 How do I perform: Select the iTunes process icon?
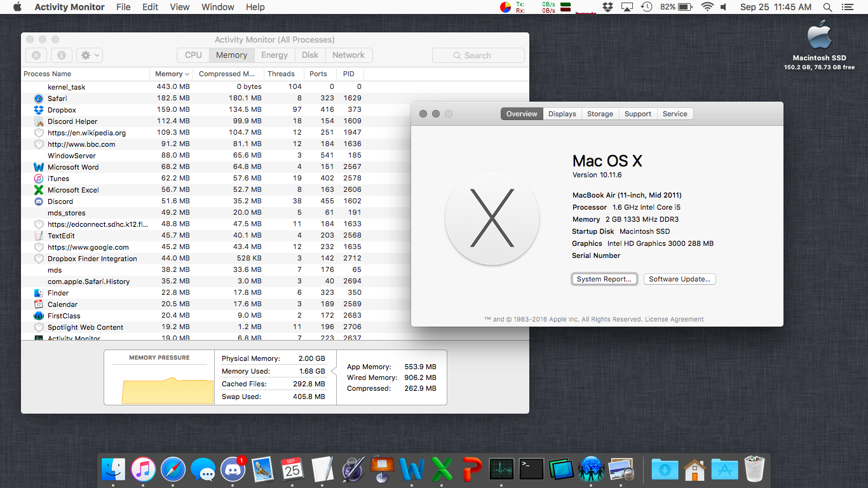tap(38, 179)
